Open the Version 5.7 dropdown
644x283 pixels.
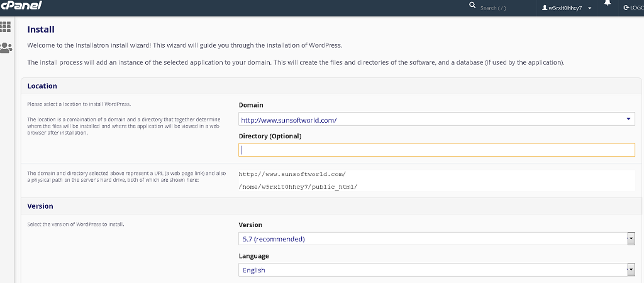click(436, 238)
